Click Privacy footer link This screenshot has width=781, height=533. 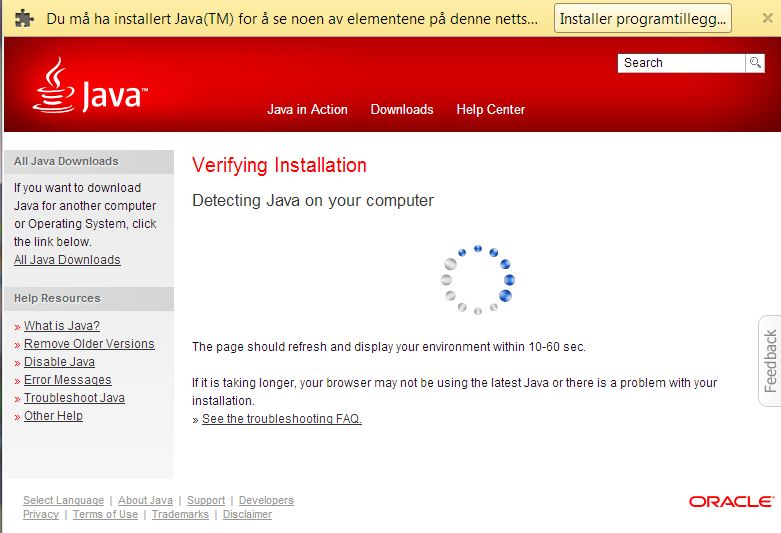click(41, 514)
